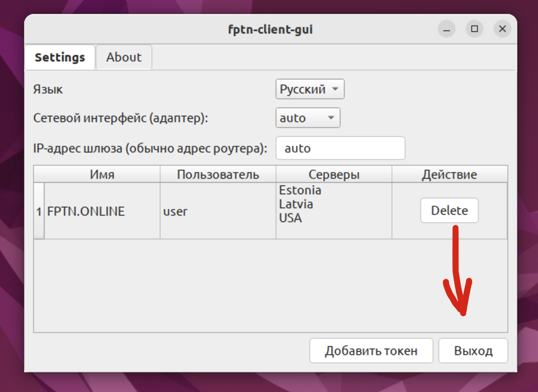The height and width of the screenshot is (392, 538).
Task: Click Estonia in the servers cell
Action: (x=300, y=190)
